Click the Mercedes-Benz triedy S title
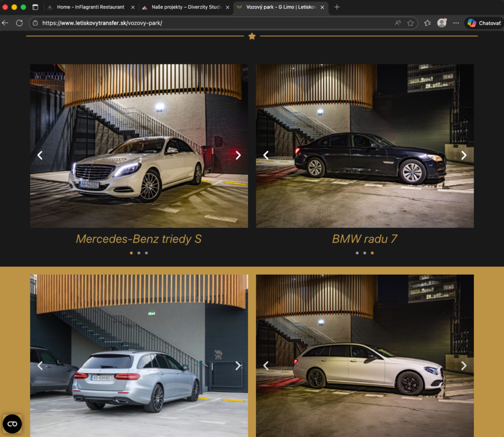 pyautogui.click(x=139, y=239)
